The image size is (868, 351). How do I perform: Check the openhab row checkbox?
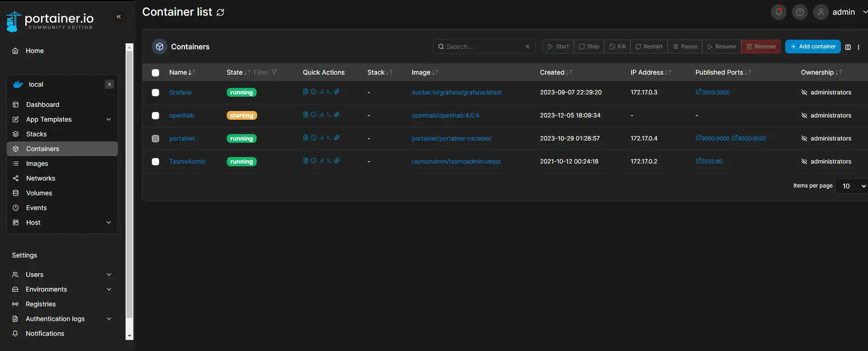[x=155, y=116]
